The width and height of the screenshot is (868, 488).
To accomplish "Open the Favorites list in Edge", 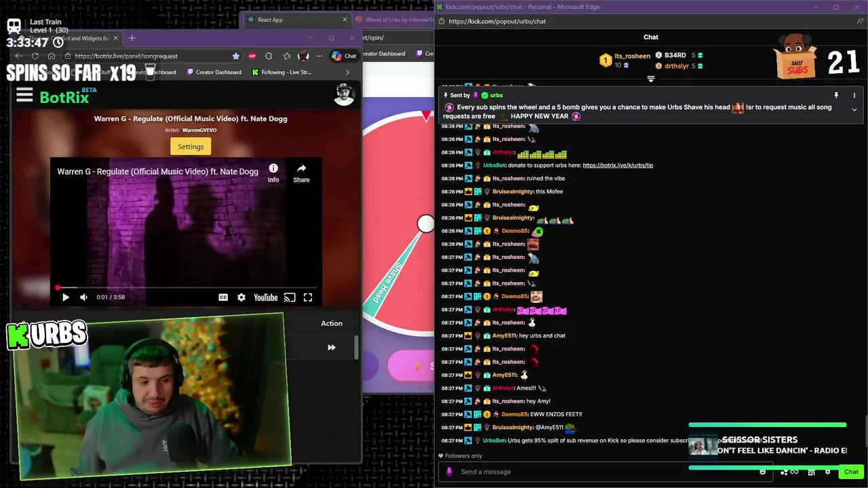I will 287,56.
